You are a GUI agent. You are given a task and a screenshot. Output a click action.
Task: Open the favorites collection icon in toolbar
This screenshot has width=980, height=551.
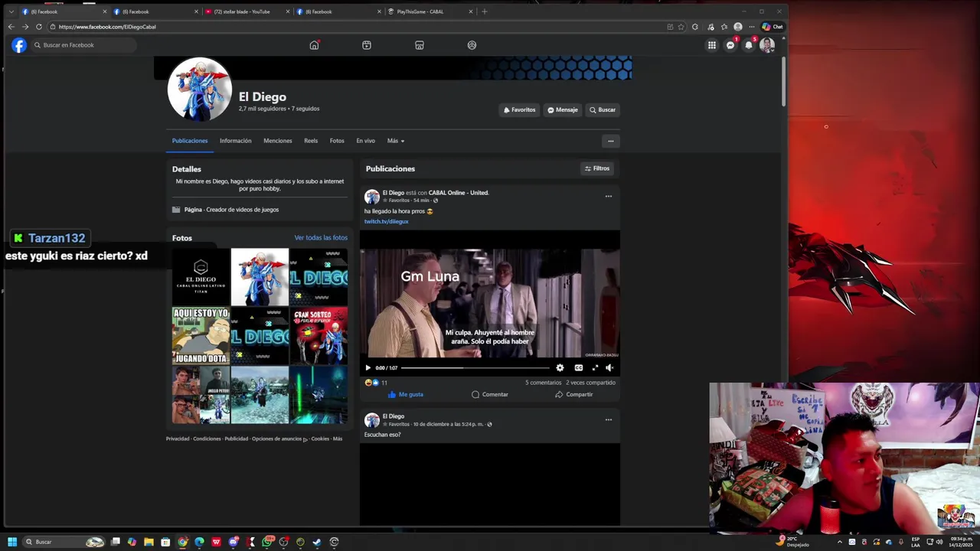[724, 27]
